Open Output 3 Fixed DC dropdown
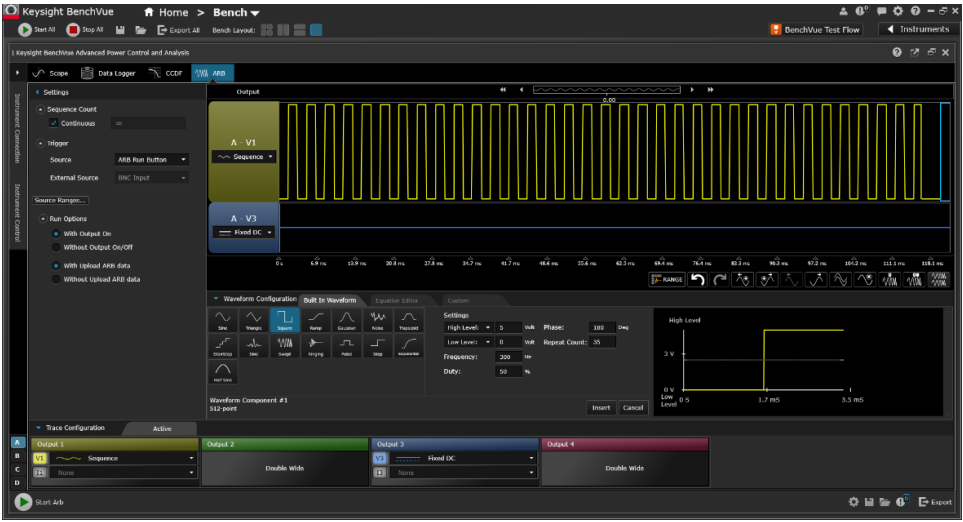The height and width of the screenshot is (522, 963). [463, 458]
